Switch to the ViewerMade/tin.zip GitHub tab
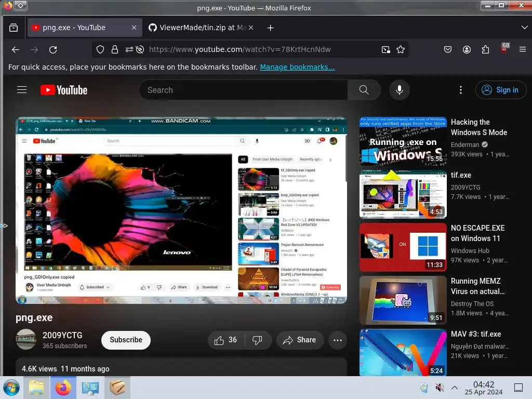 point(201,28)
